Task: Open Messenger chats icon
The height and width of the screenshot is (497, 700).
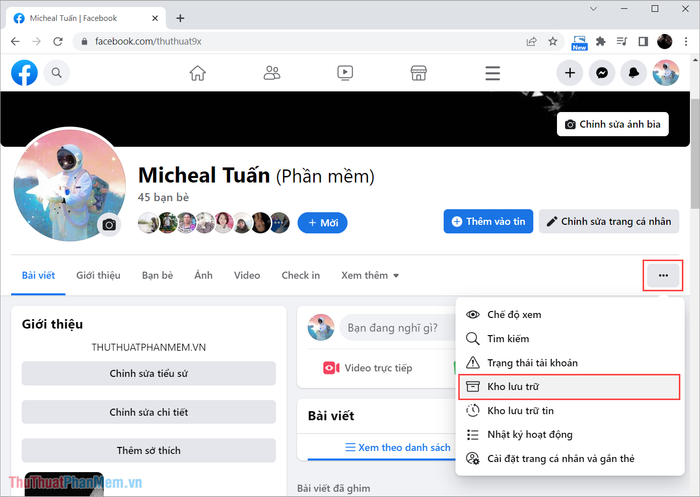Action: click(x=602, y=73)
